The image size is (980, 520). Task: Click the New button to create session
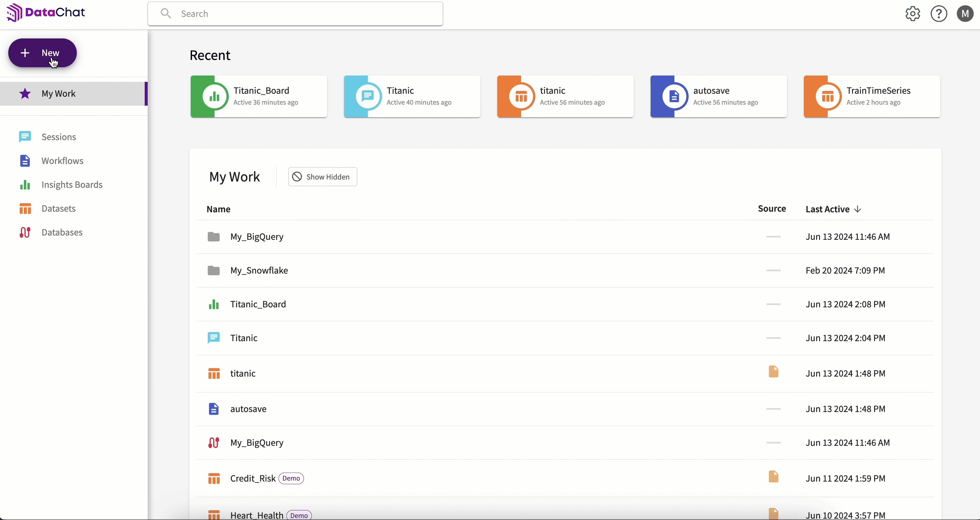(42, 53)
